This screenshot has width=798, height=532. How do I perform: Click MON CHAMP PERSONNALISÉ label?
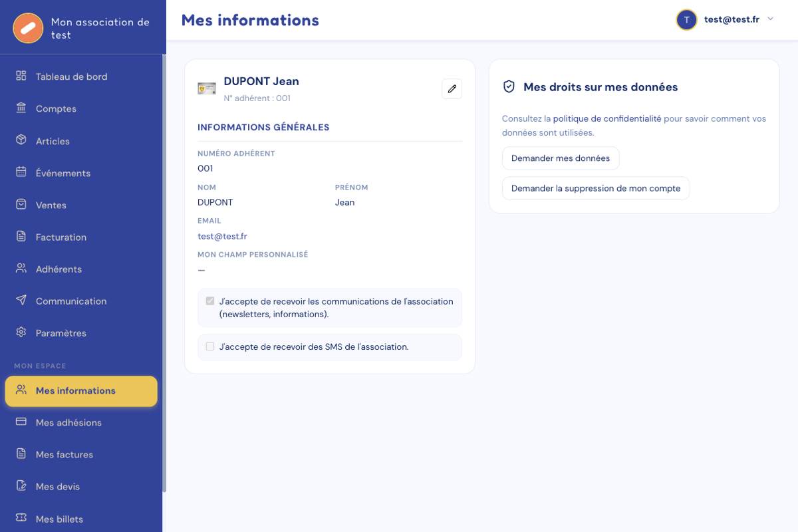tap(253, 255)
